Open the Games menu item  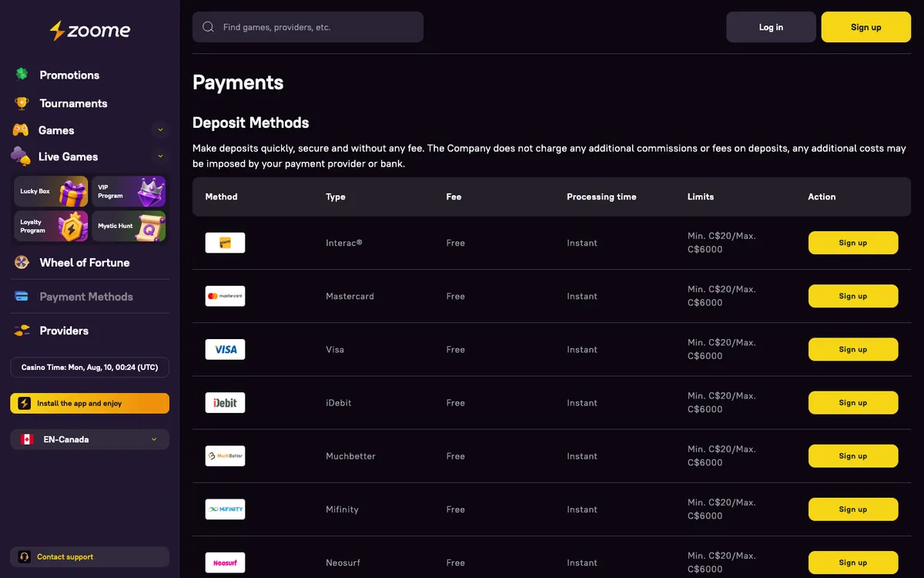[x=56, y=130]
